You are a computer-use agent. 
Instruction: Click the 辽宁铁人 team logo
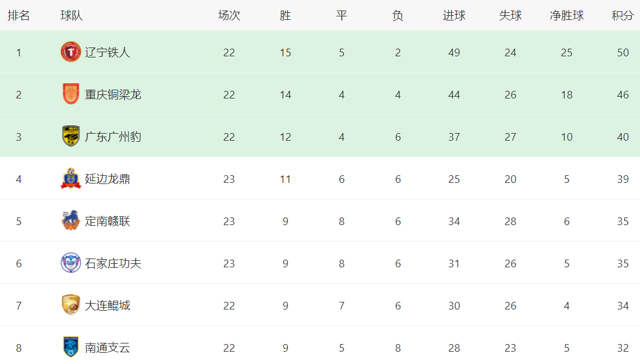click(70, 52)
